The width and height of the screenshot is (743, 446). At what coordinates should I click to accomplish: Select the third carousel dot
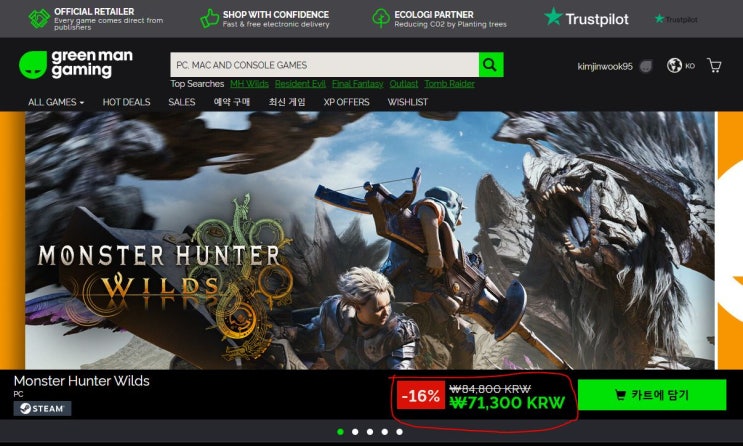pos(370,432)
